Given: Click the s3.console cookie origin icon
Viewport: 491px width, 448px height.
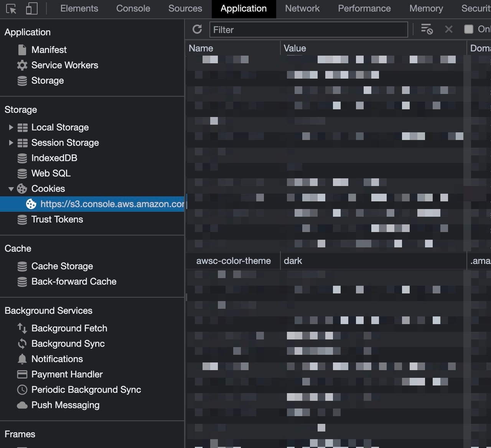Looking at the screenshot, I should [x=31, y=204].
